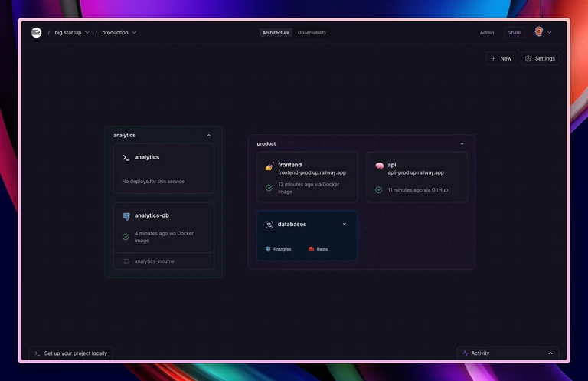Click the frontend service emoji icon
This screenshot has height=381, width=588.
269,166
